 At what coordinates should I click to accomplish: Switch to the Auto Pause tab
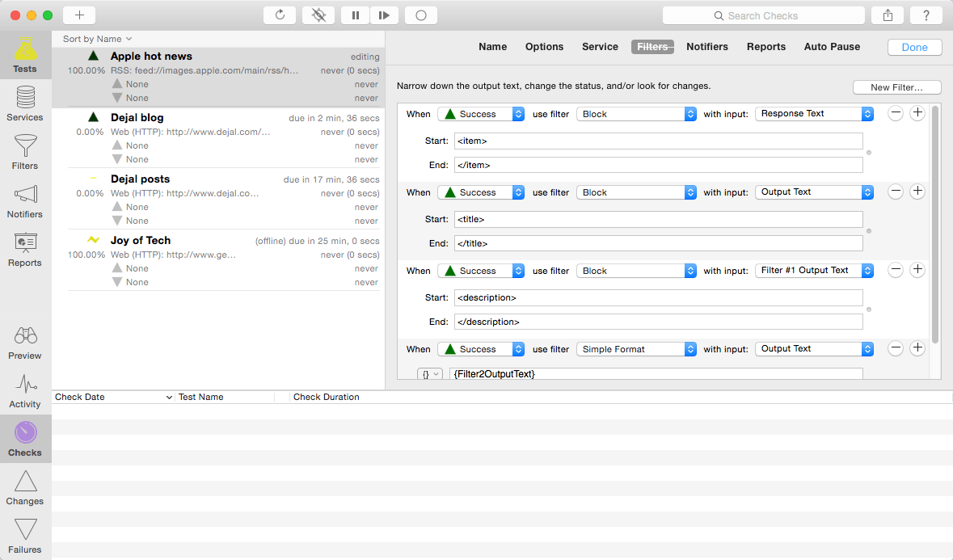tap(832, 47)
